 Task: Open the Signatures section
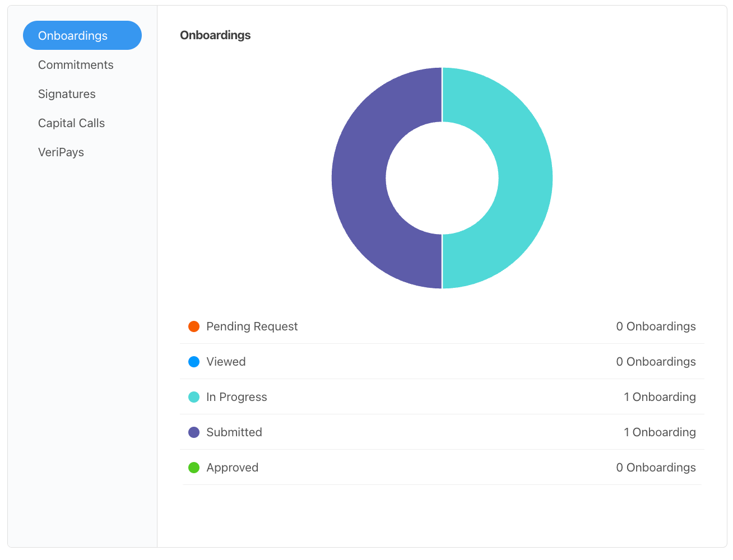[x=67, y=94]
